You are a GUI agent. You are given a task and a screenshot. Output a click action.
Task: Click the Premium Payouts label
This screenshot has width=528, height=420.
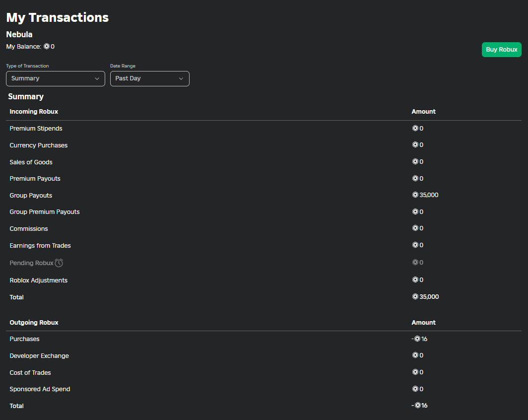point(35,179)
